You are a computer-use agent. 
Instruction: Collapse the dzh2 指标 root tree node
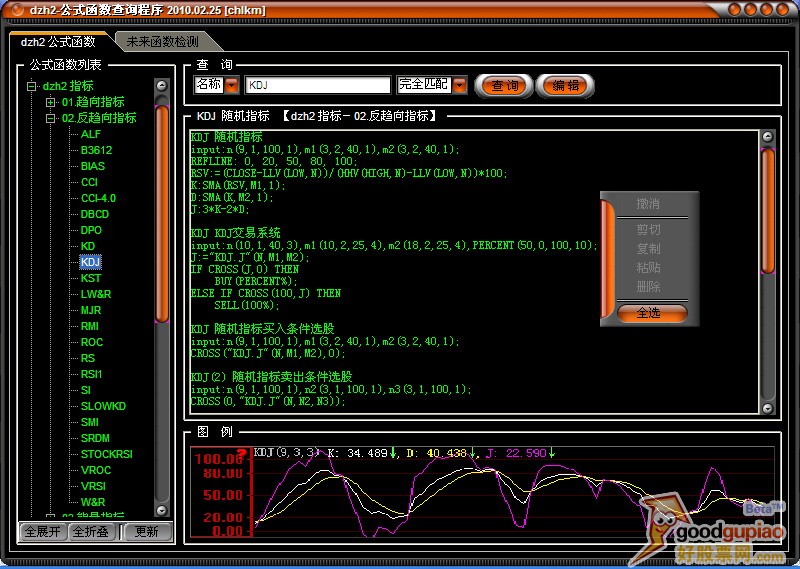point(32,86)
